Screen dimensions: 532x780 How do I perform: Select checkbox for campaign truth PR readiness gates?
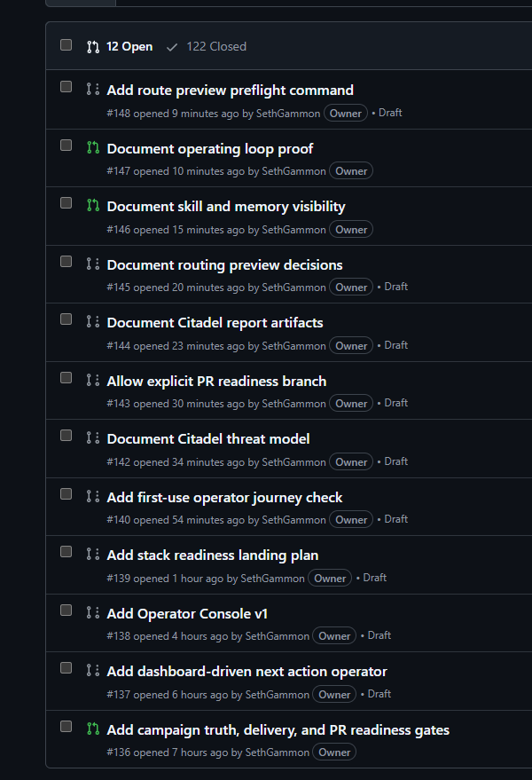tap(66, 727)
